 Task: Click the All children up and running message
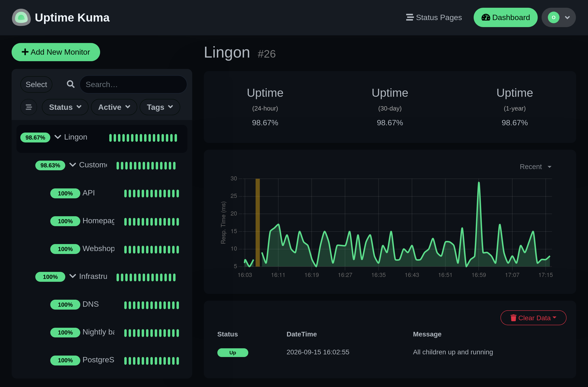[453, 352]
